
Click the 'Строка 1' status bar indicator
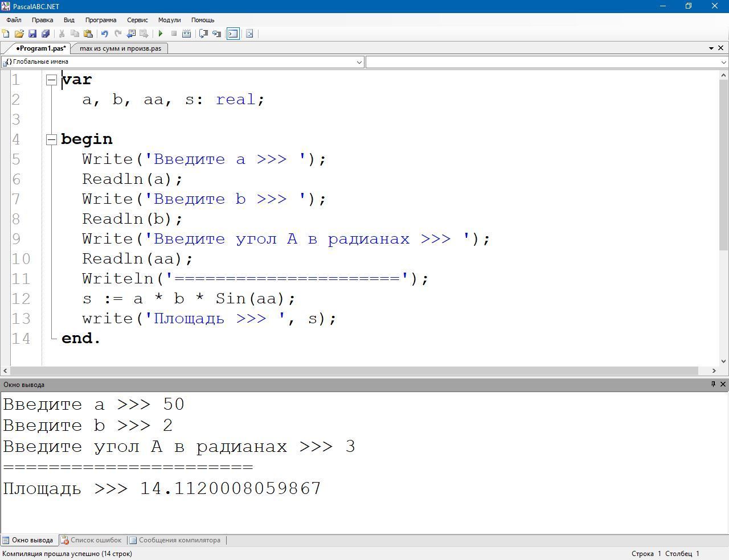click(646, 553)
